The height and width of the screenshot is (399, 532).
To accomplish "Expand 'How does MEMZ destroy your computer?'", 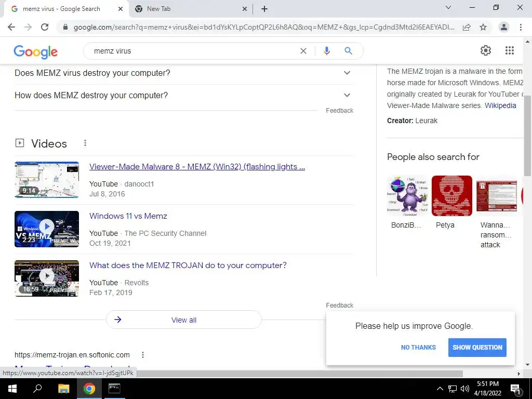I will point(183,96).
